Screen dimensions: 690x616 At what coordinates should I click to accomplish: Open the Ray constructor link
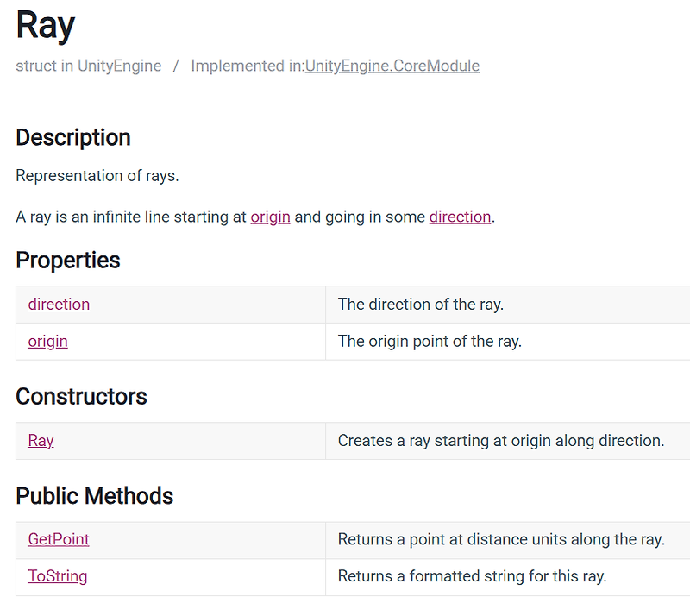click(41, 440)
